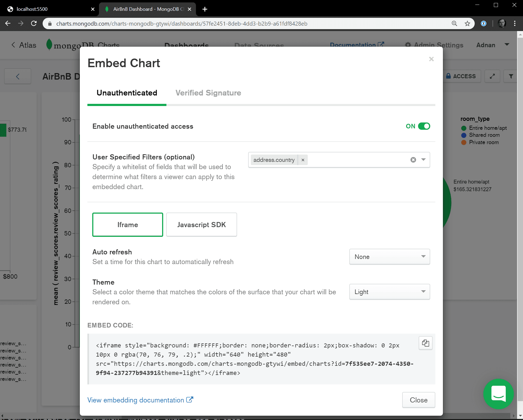Open the Dashboards menu item
523x420 pixels.
[x=186, y=45]
